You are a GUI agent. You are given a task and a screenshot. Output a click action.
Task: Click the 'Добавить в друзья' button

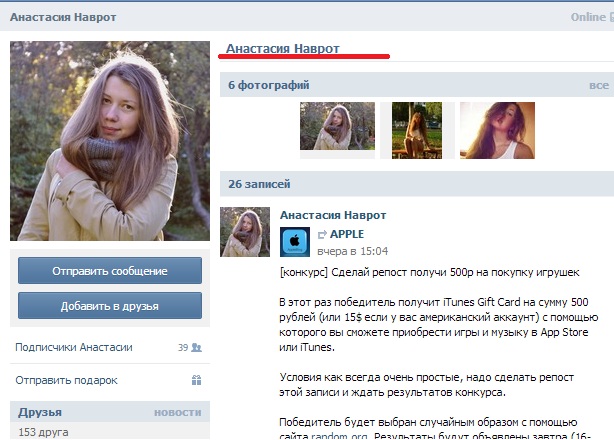point(110,305)
